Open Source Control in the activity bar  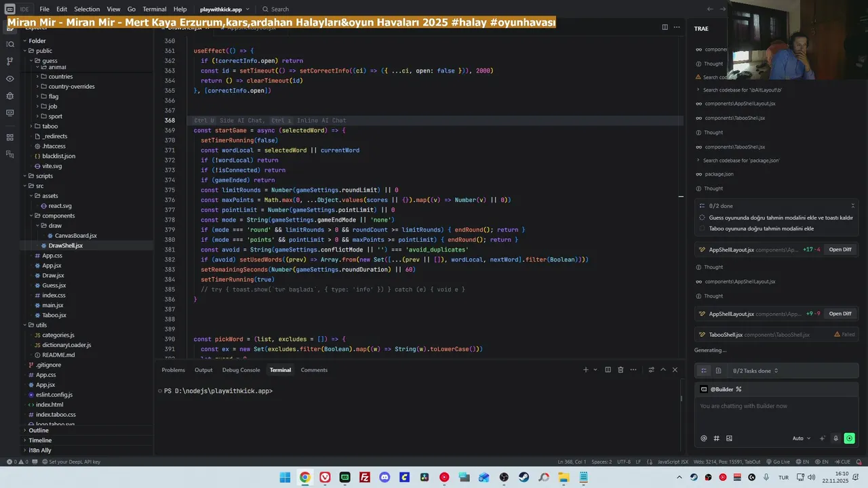(9, 61)
